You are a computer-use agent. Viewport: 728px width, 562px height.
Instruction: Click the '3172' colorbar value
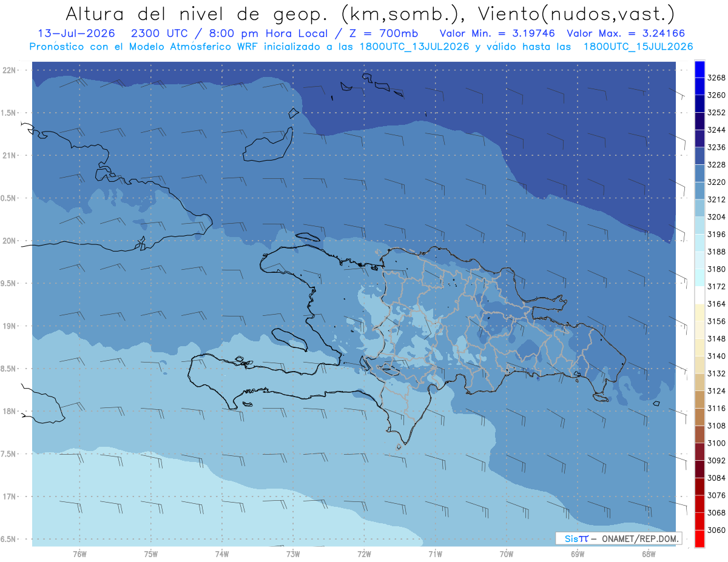point(716,286)
